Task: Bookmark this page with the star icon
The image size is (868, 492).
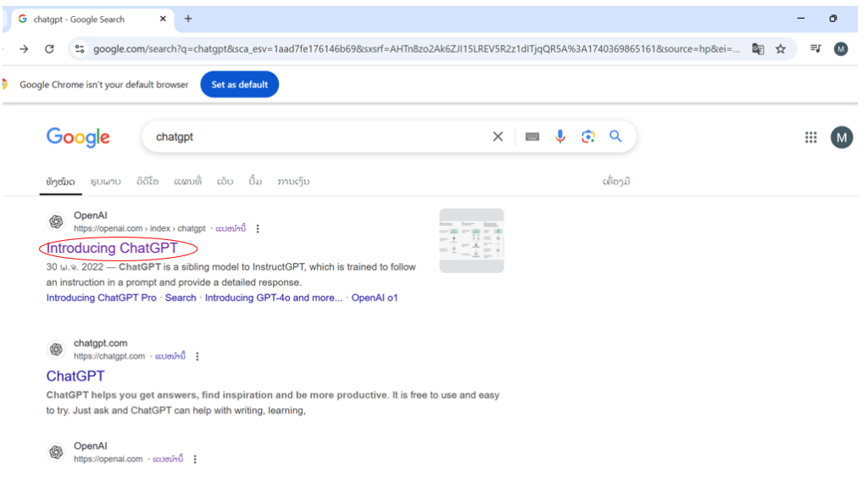Action: 781,49
